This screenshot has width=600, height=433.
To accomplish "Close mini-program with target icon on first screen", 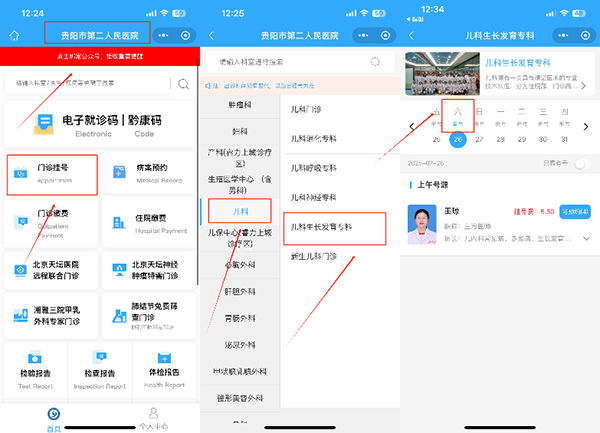I will 186,36.
